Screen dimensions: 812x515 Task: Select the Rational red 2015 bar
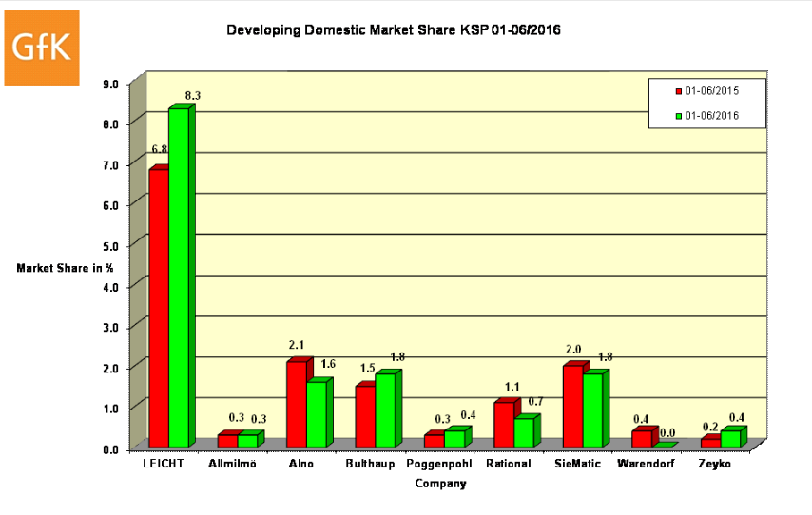pos(504,425)
